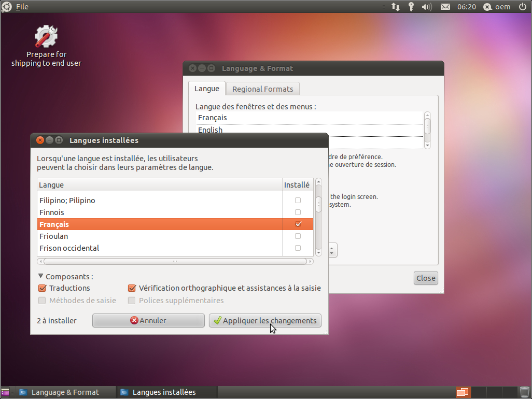Click the power session icon
This screenshot has height=399, width=532.
click(522, 7)
